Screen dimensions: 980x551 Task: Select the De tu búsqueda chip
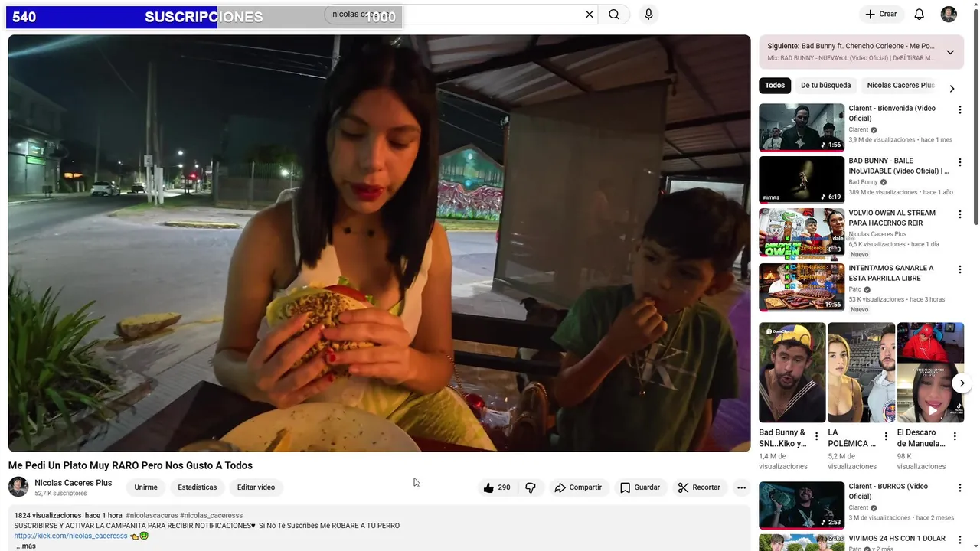click(x=825, y=86)
